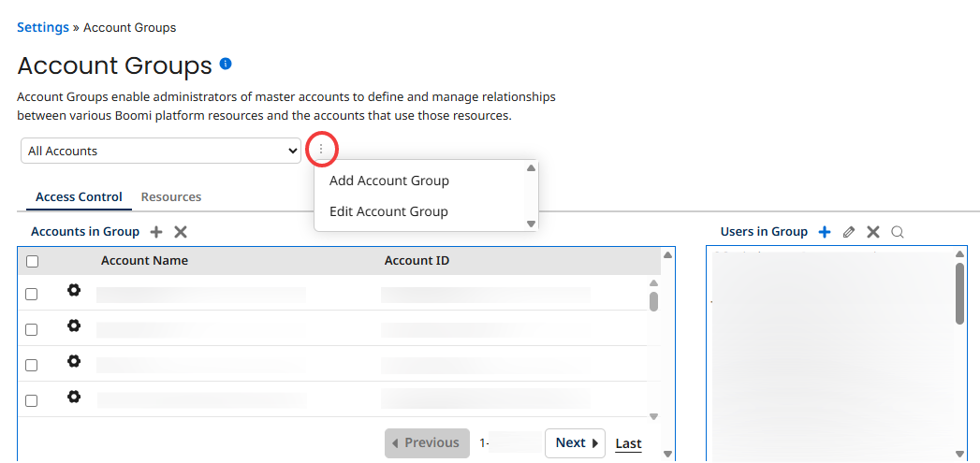
Task: Click the gear icon in the second account row
Action: point(74,326)
